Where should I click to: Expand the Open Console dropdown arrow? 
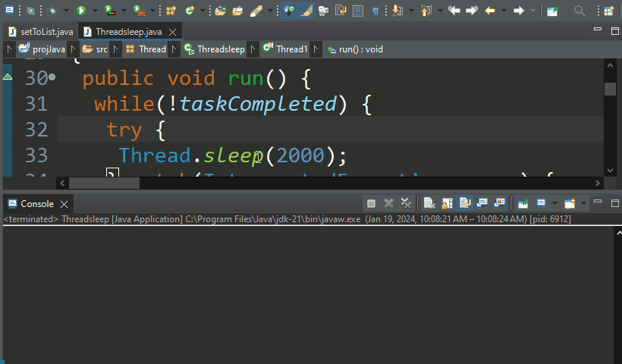(x=583, y=203)
